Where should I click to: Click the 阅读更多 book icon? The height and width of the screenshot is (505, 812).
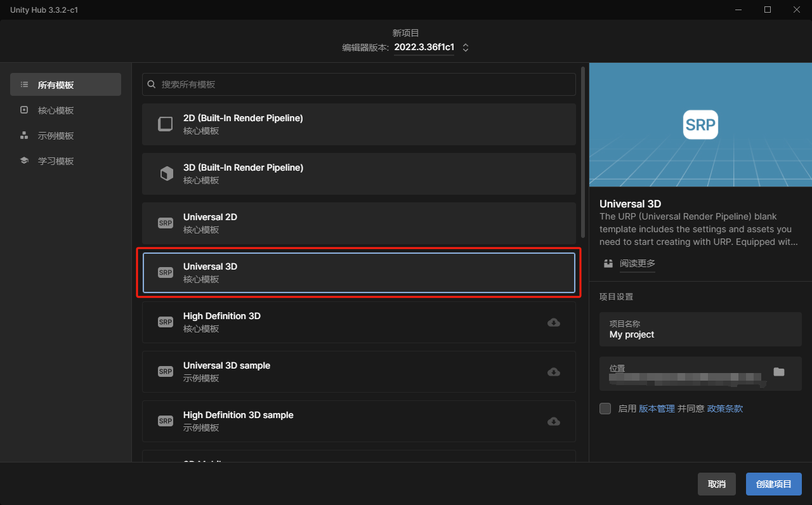(x=608, y=263)
